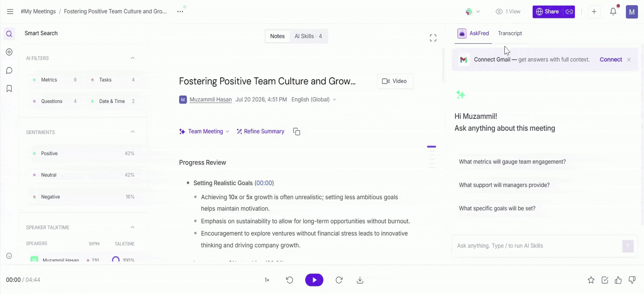The height and width of the screenshot is (294, 644).
Task: Open the AI Skills tab
Action: 308,36
